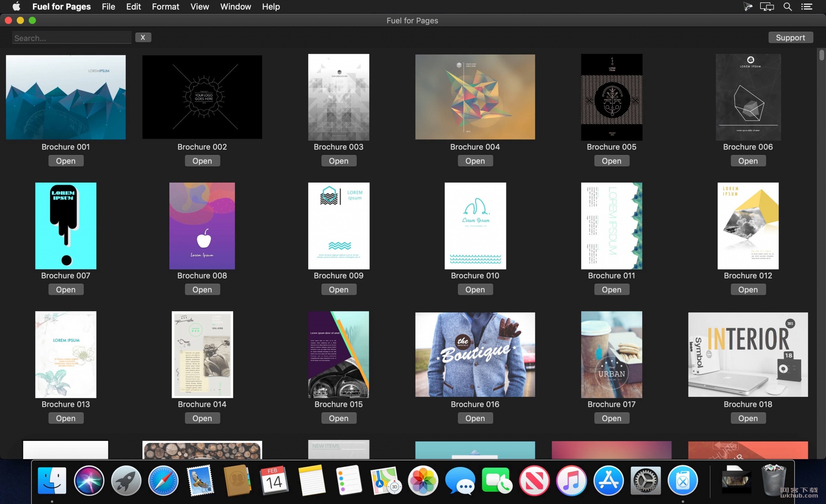Image resolution: width=826 pixels, height=504 pixels.
Task: Open the File menu
Action: [x=108, y=6]
